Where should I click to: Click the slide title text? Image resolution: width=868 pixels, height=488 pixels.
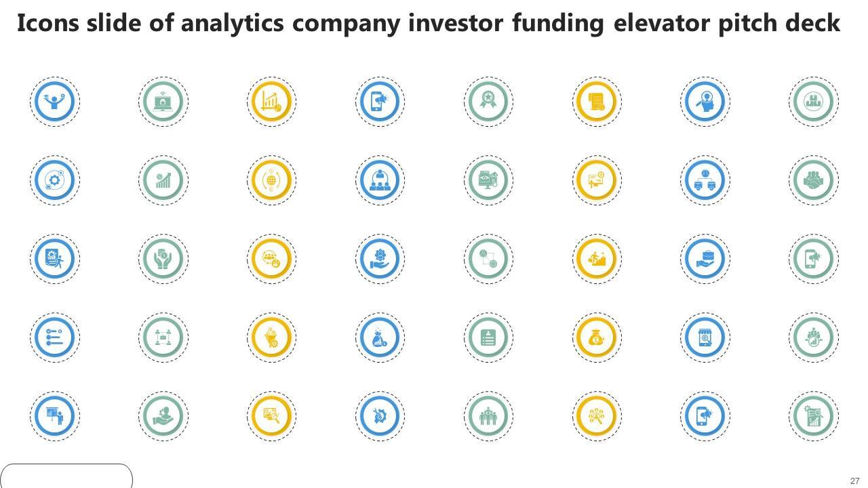429,23
